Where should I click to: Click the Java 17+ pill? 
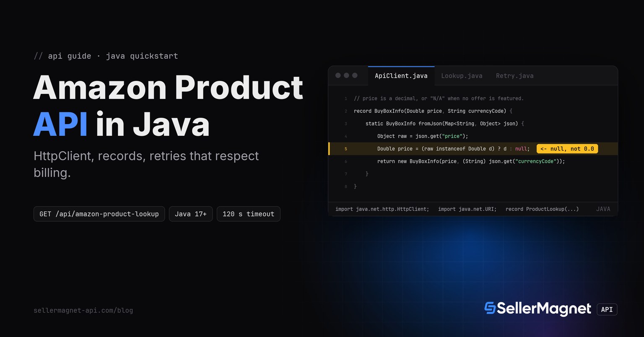191,214
